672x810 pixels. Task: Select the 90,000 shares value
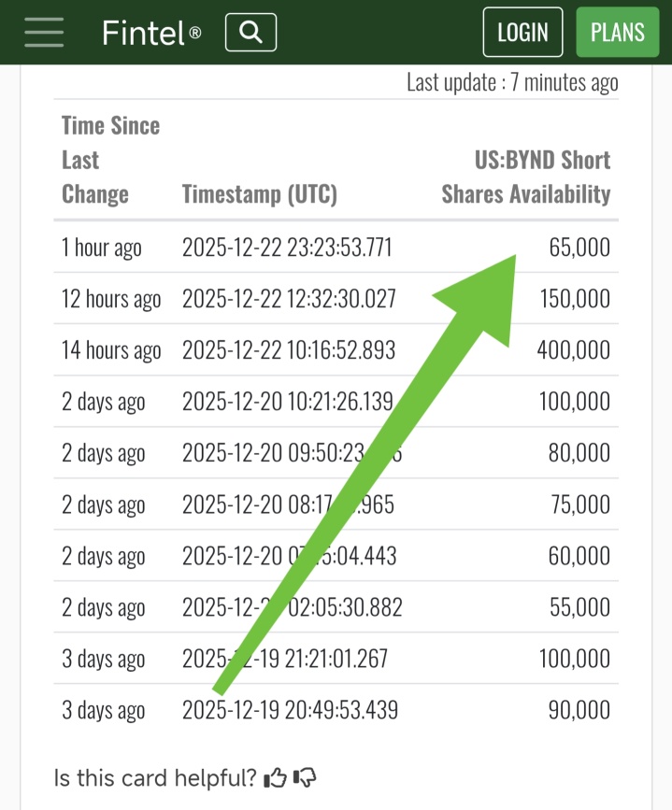pyautogui.click(x=579, y=709)
